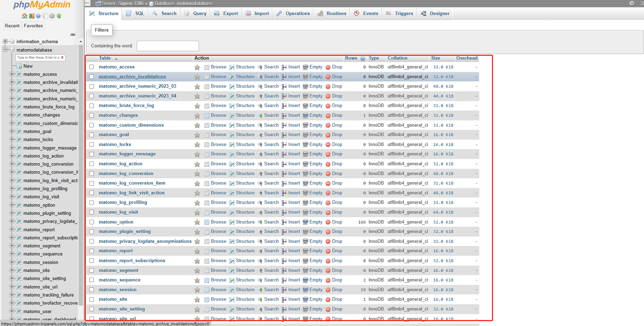This screenshot has width=644, height=326.
Task: Open phpMyAdmin documentation help icon
Action: pyautogui.click(x=38, y=16)
